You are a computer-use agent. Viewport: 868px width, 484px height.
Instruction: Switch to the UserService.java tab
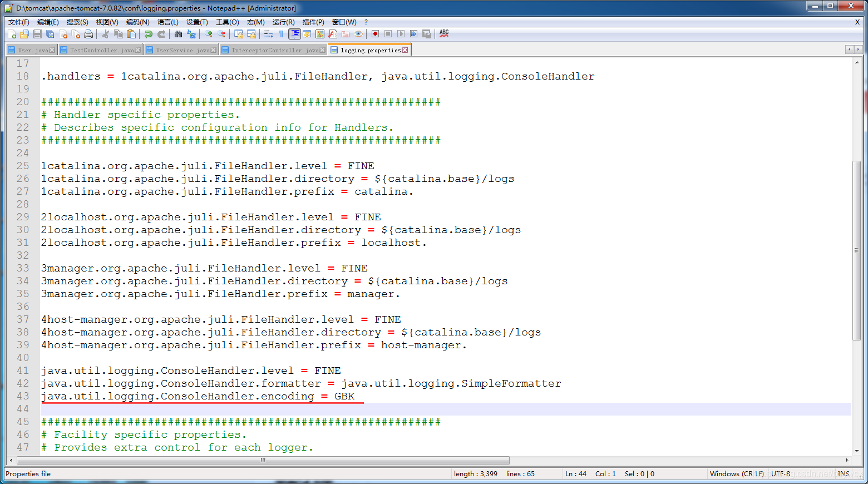[x=181, y=50]
